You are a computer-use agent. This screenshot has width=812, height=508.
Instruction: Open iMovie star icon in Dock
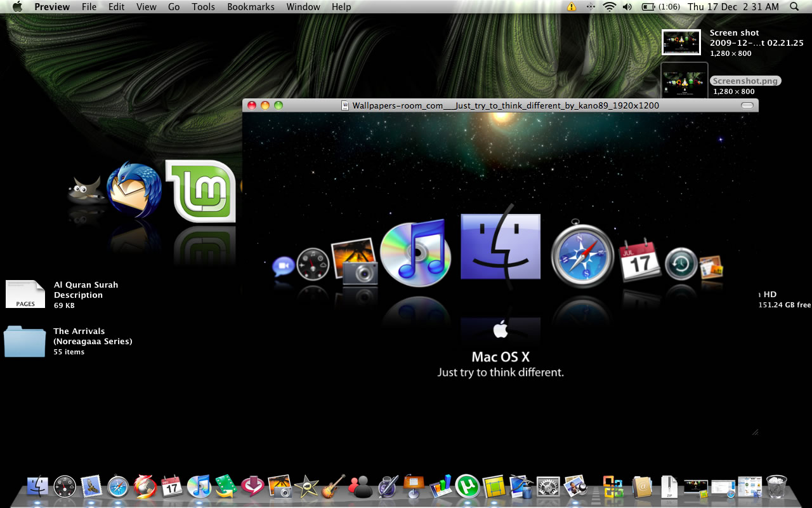(x=307, y=486)
